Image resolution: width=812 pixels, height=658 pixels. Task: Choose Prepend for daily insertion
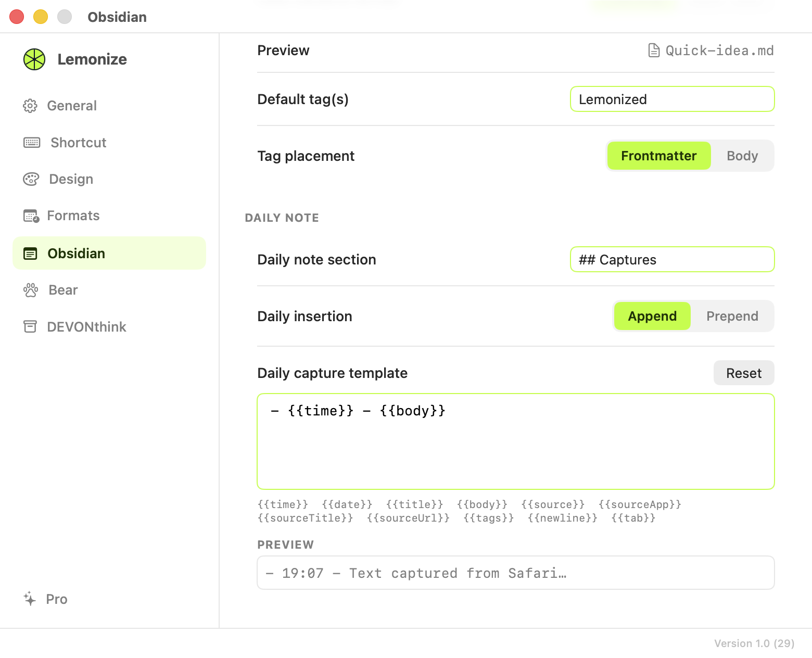pos(732,316)
